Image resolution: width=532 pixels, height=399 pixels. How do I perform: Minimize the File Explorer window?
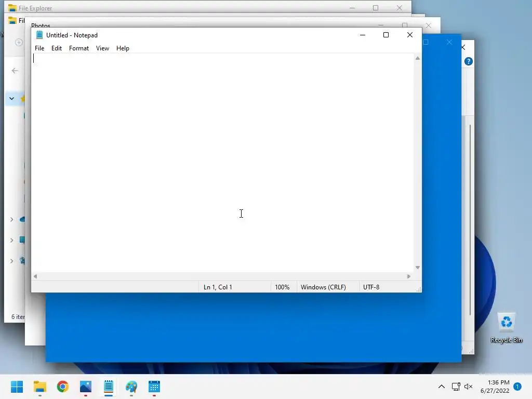click(x=352, y=8)
